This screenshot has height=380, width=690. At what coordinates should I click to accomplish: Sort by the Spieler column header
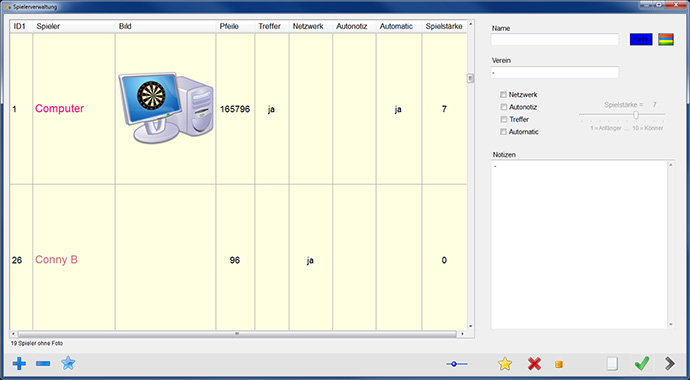74,26
